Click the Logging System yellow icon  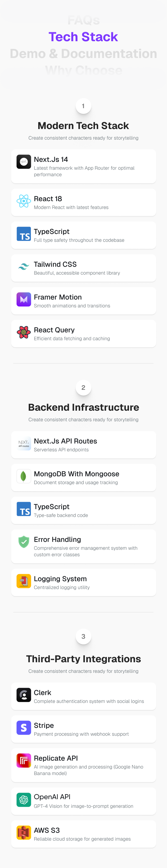tap(24, 581)
